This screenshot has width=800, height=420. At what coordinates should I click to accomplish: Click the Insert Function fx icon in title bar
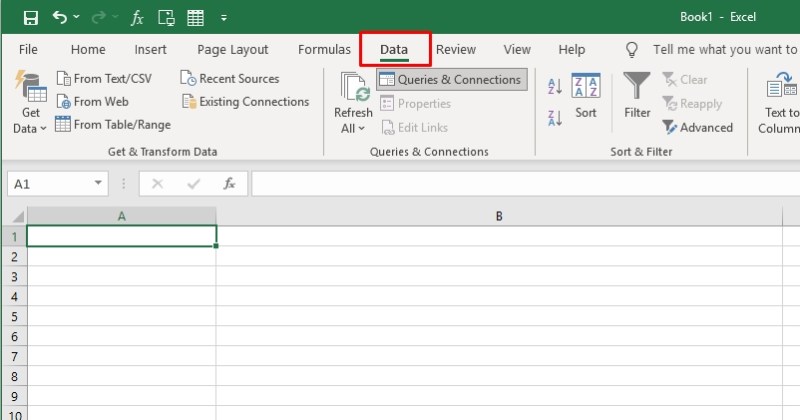point(137,18)
